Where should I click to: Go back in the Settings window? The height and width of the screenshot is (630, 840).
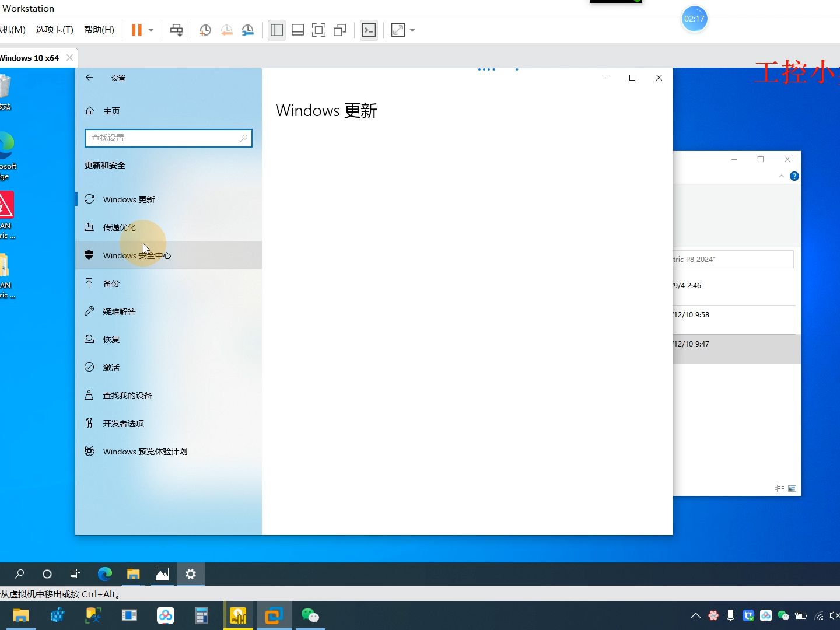(x=89, y=78)
